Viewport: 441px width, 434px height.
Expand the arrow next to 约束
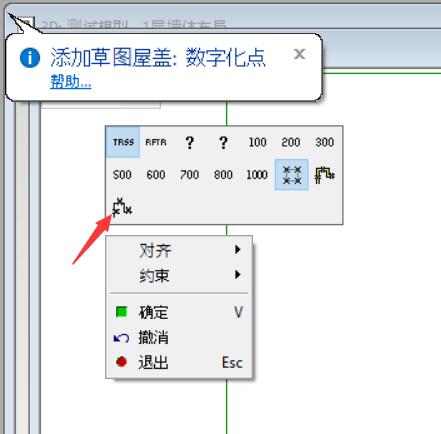tap(237, 275)
